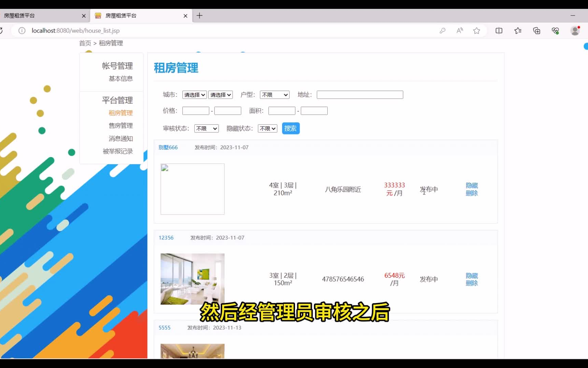Minimize the browser window
The width and height of the screenshot is (588, 368).
(573, 16)
